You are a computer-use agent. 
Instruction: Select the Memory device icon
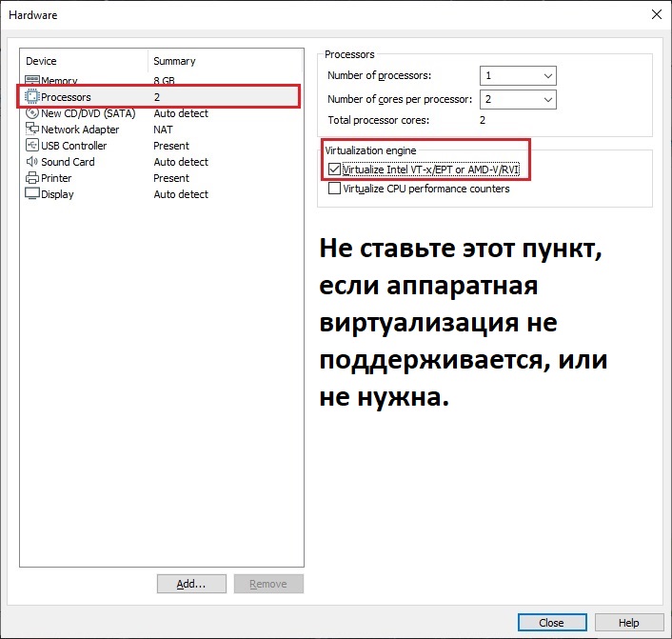32,80
